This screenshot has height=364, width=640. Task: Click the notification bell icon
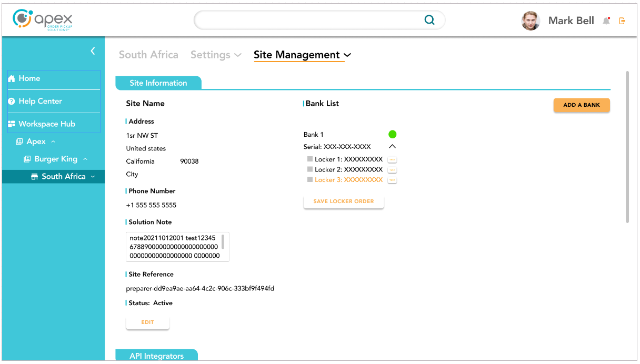606,21
